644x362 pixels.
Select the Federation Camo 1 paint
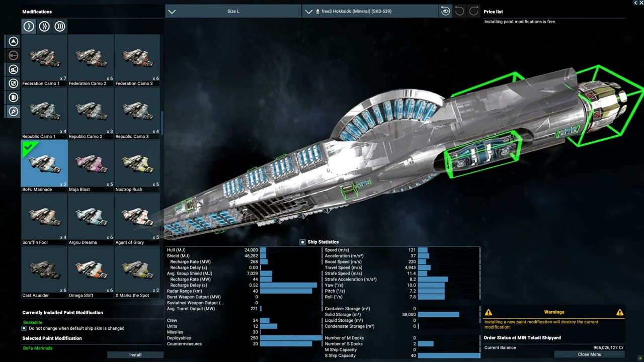pos(44,60)
